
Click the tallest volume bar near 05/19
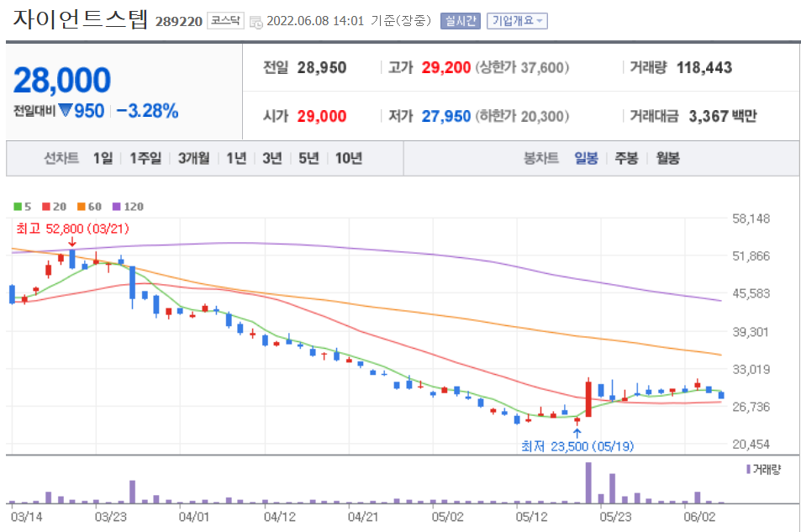(x=588, y=483)
